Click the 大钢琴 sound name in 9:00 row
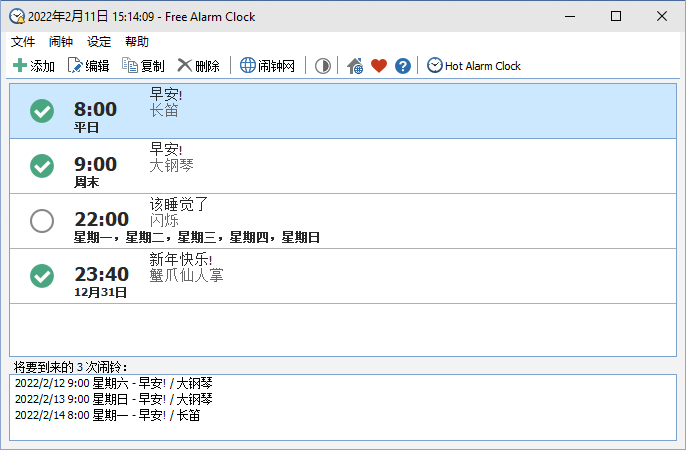The height and width of the screenshot is (450, 686). click(172, 165)
